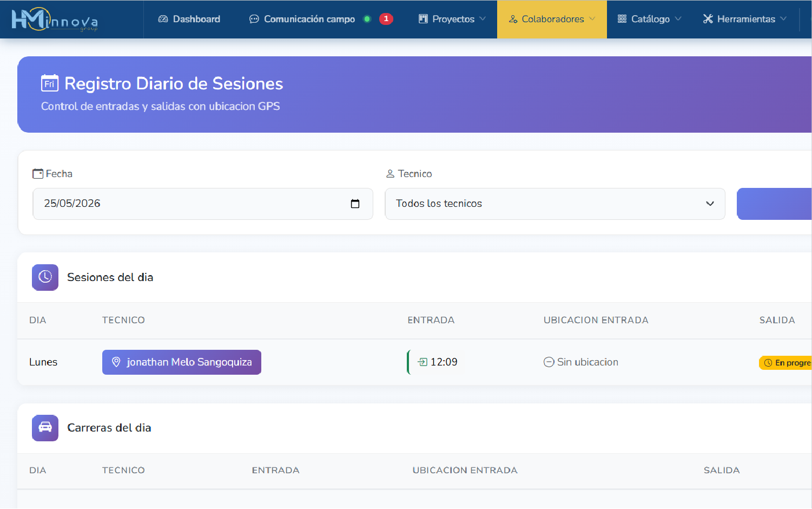
Task: Click the UBICACION ENTRADA header in Sesiones table
Action: (596, 320)
